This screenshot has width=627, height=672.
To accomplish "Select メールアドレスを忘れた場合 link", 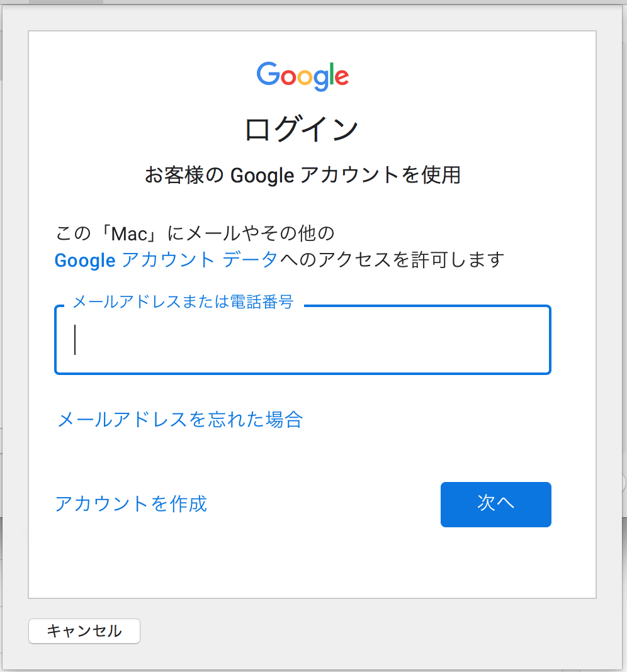I will (x=179, y=420).
